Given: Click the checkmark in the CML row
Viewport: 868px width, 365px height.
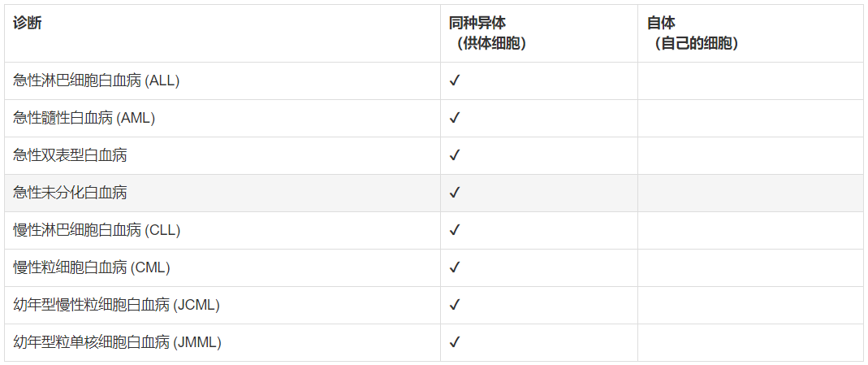Looking at the screenshot, I should (x=455, y=267).
